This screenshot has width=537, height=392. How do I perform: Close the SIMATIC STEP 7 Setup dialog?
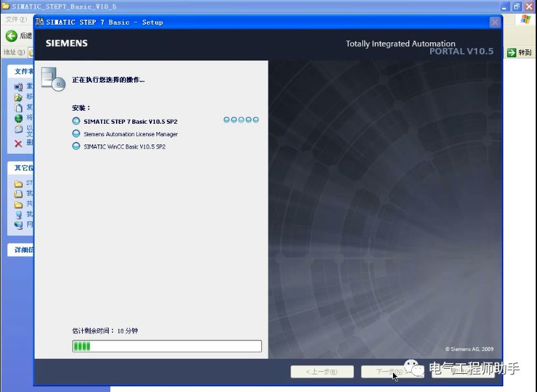[x=495, y=22]
